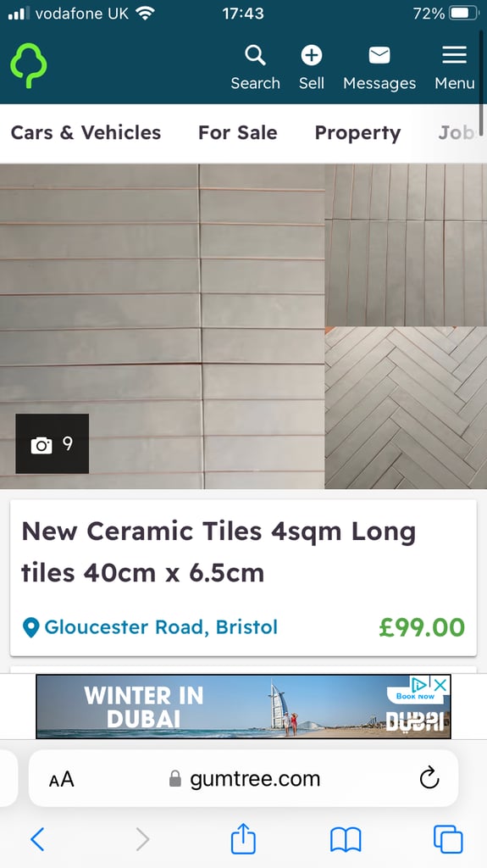Open Search via magnifier icon

tap(255, 56)
